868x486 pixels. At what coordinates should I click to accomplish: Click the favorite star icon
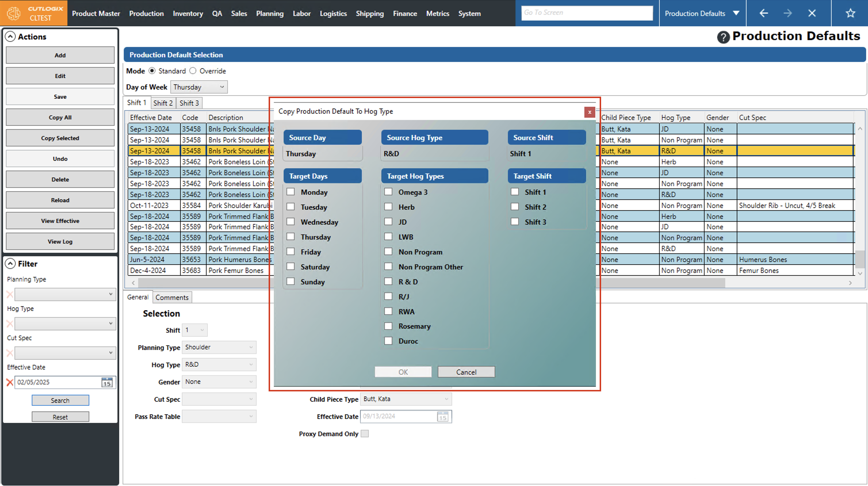pos(850,13)
